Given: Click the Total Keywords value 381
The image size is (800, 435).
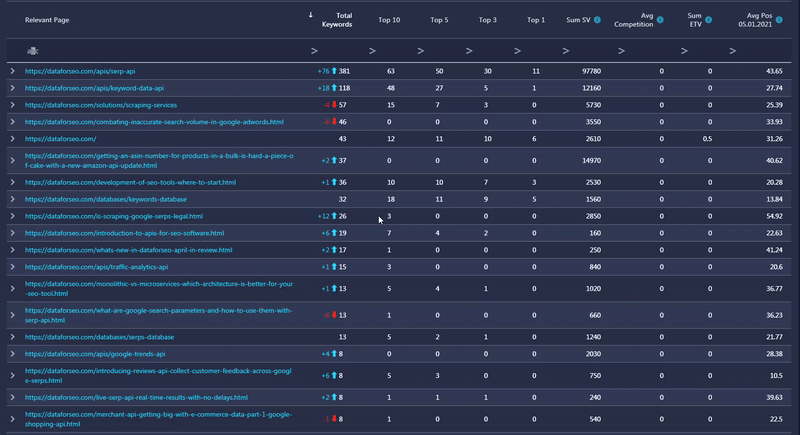Looking at the screenshot, I should (x=344, y=71).
